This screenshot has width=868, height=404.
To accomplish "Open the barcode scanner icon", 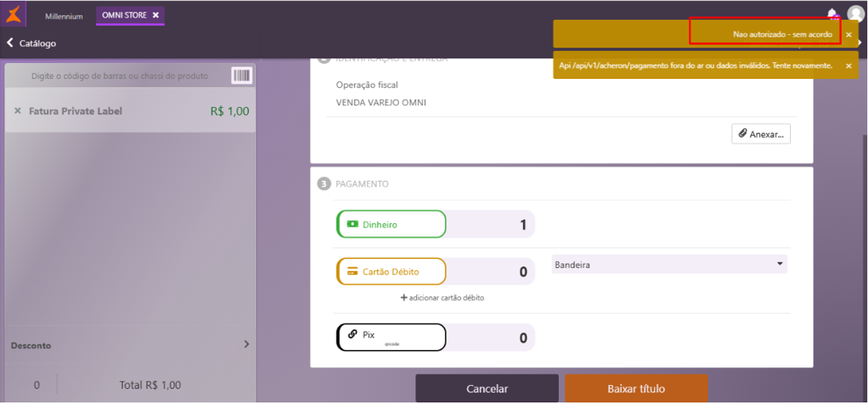I will pyautogui.click(x=241, y=76).
